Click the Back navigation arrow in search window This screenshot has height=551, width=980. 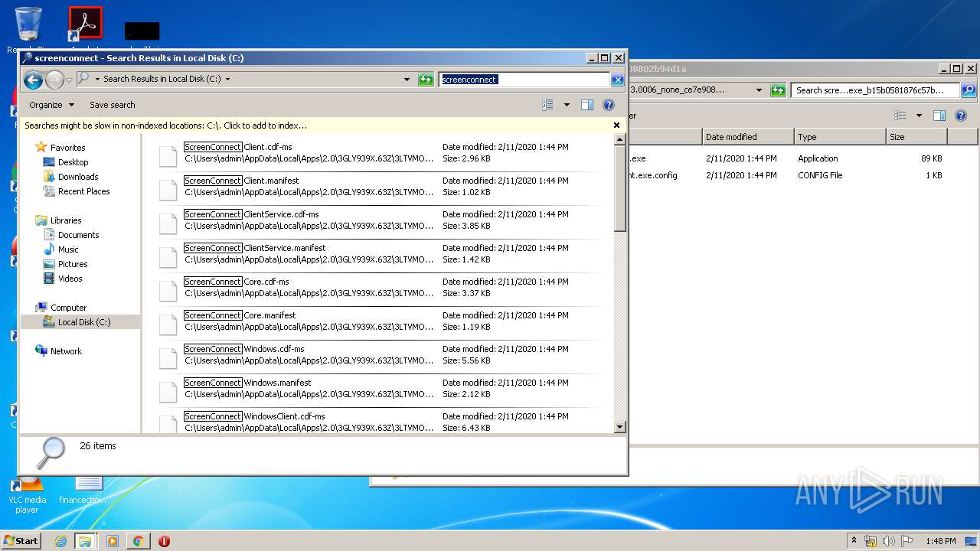click(x=33, y=79)
